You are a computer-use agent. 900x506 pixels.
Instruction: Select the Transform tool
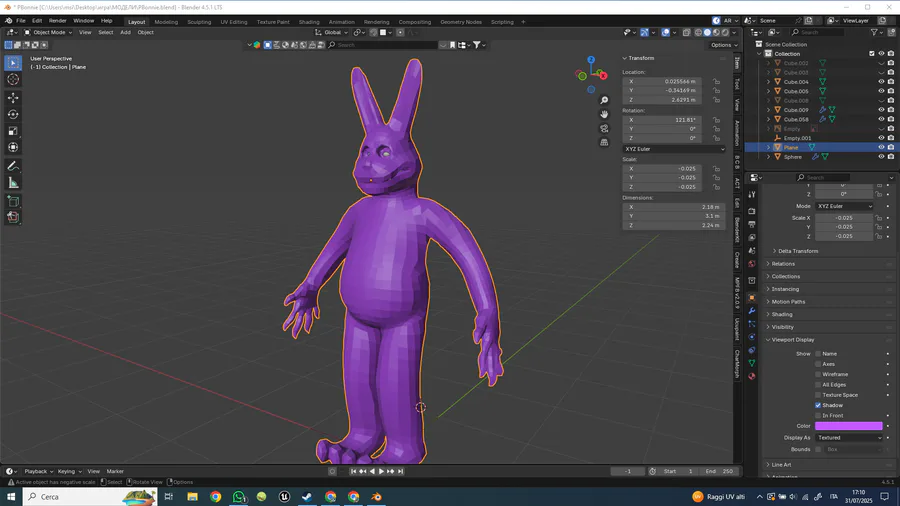pyautogui.click(x=13, y=147)
